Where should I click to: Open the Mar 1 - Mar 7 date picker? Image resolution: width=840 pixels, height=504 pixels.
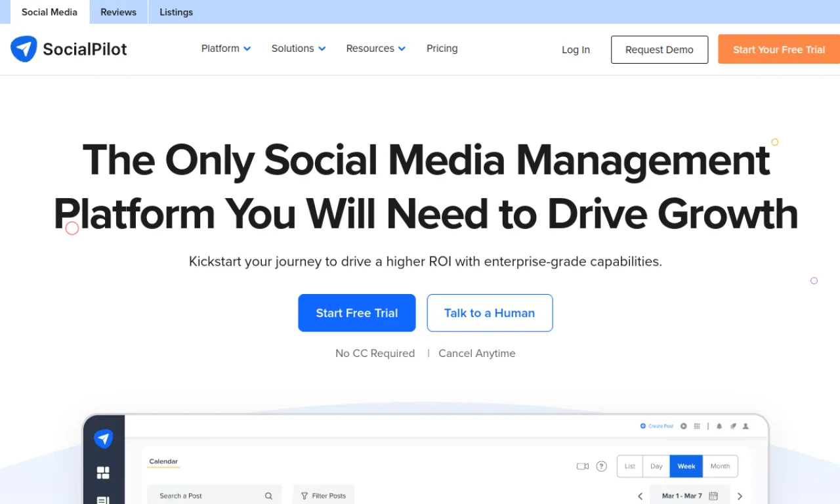click(690, 496)
